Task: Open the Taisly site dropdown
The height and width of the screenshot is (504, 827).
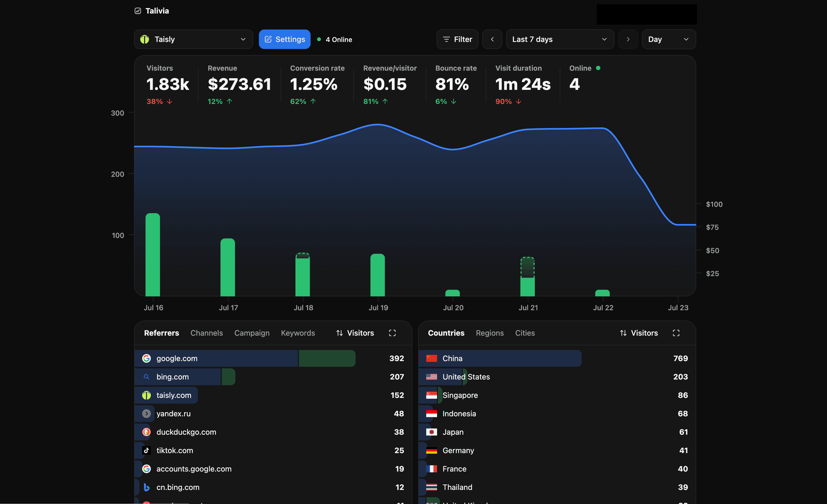Action: [x=193, y=39]
